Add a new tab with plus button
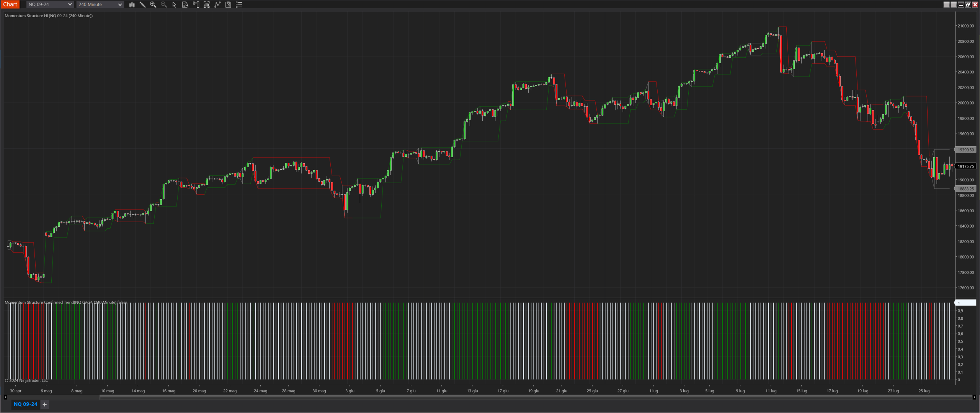Image resolution: width=980 pixels, height=413 pixels. pos(44,404)
